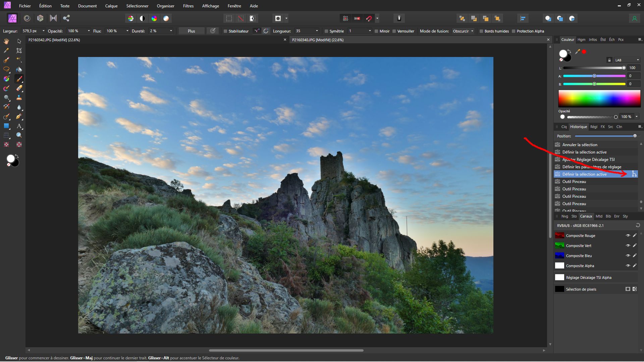This screenshot has height=362, width=644.
Task: Select the first Outil Pinceau history entry
Action: pyautogui.click(x=574, y=182)
